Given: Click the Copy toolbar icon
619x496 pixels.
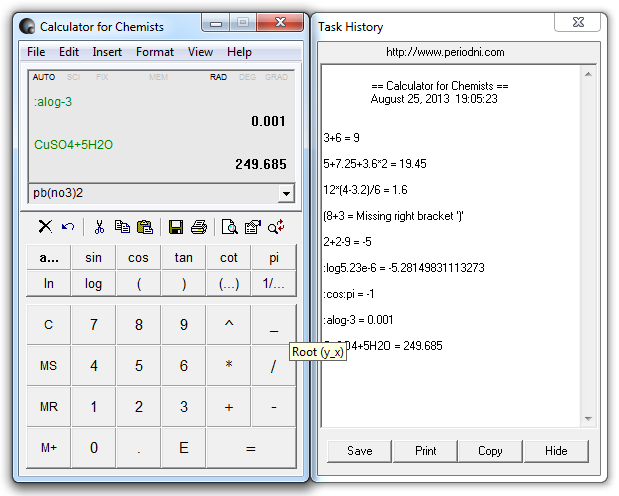Looking at the screenshot, I should click(x=122, y=227).
